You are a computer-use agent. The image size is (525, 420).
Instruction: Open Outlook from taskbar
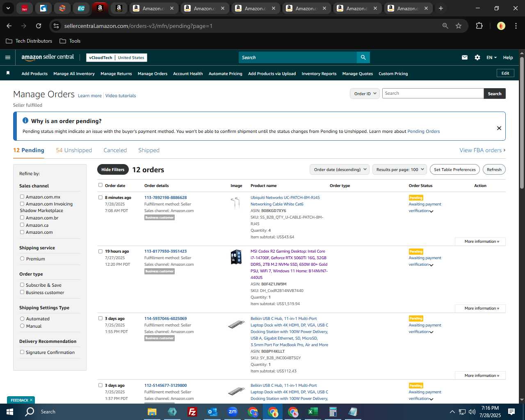212,412
